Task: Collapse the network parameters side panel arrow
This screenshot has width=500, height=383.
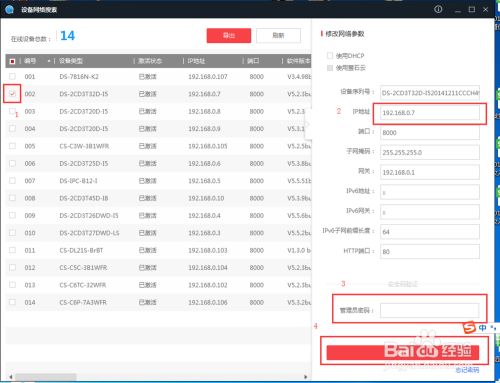Action: click(308, 124)
